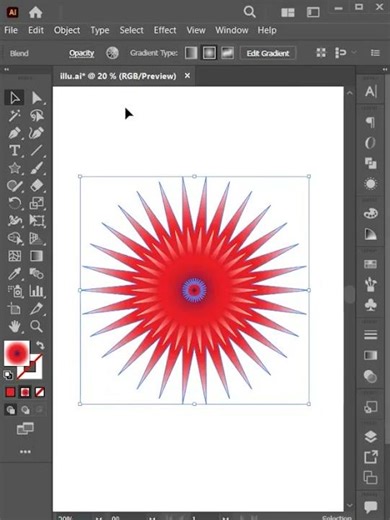Select the Type tool
390x520 pixels.
pyautogui.click(x=14, y=151)
